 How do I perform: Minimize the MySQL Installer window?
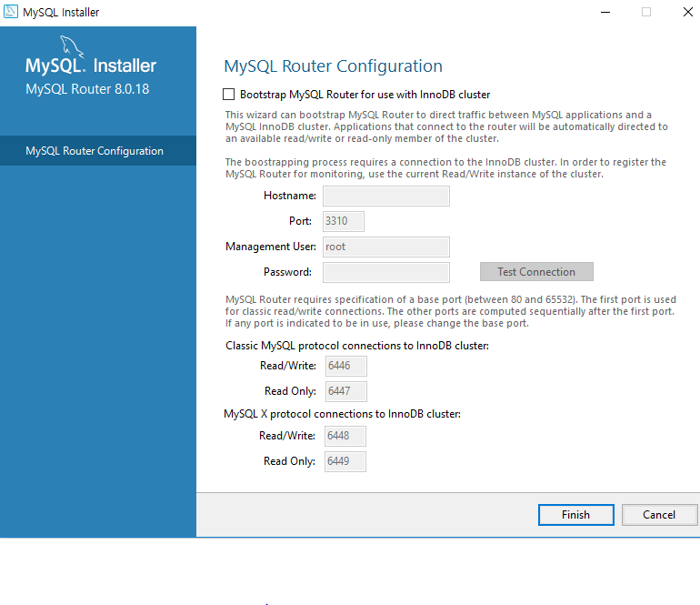[x=605, y=12]
